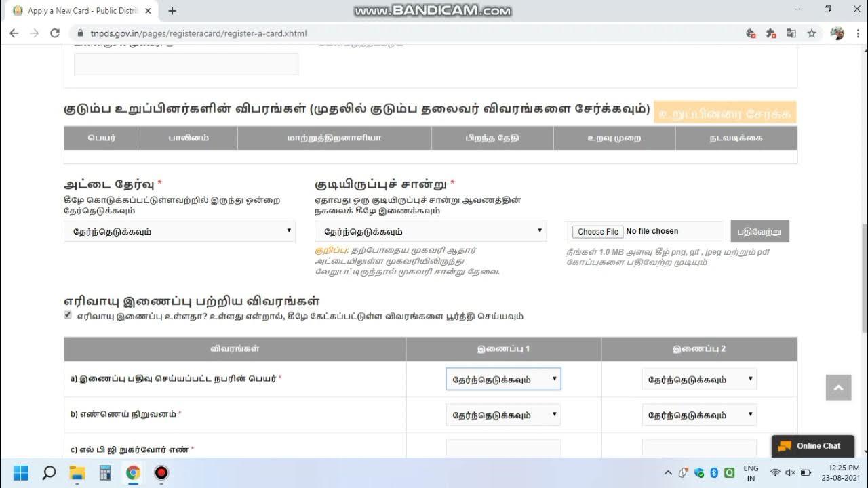
Task: Open the Chrome three-dot menu
Action: [858, 33]
